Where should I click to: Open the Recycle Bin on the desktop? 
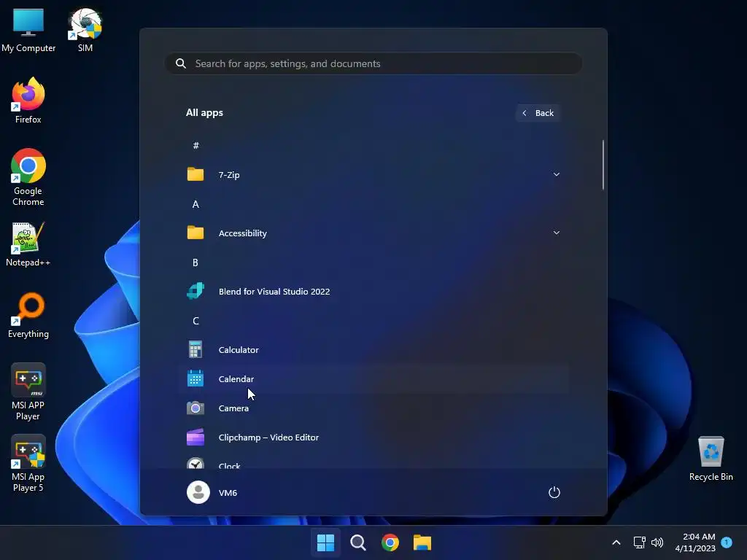[x=711, y=458]
